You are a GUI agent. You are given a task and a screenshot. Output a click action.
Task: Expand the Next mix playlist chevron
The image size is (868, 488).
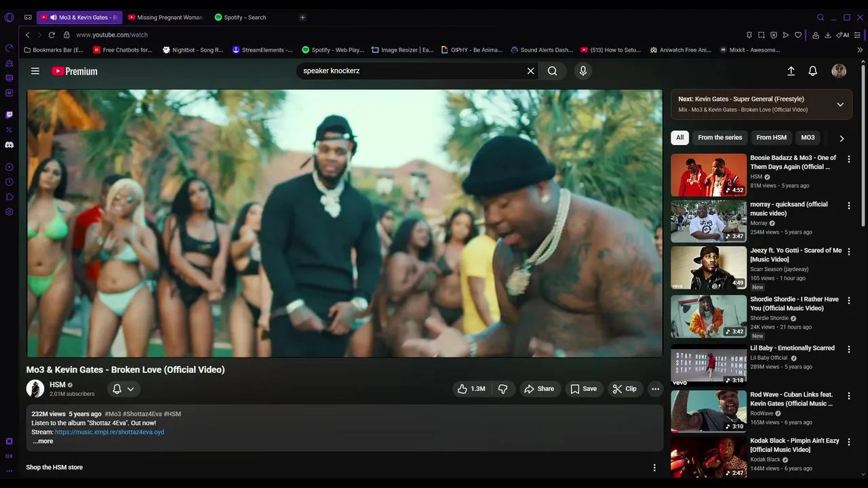click(840, 104)
